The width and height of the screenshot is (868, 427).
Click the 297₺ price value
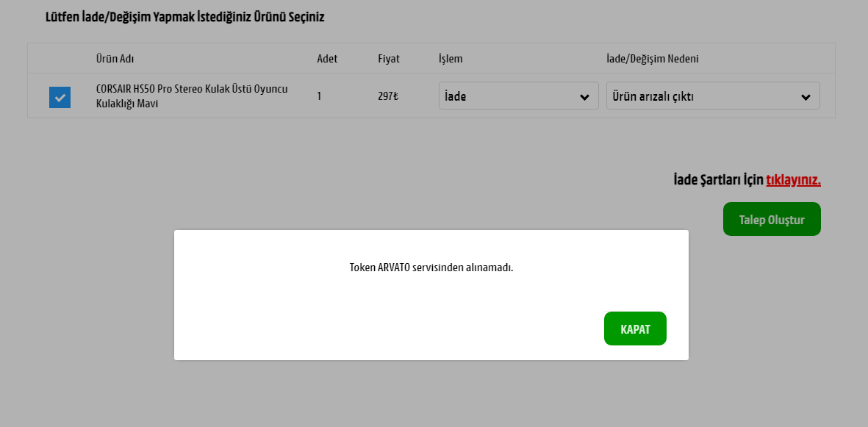click(x=388, y=96)
